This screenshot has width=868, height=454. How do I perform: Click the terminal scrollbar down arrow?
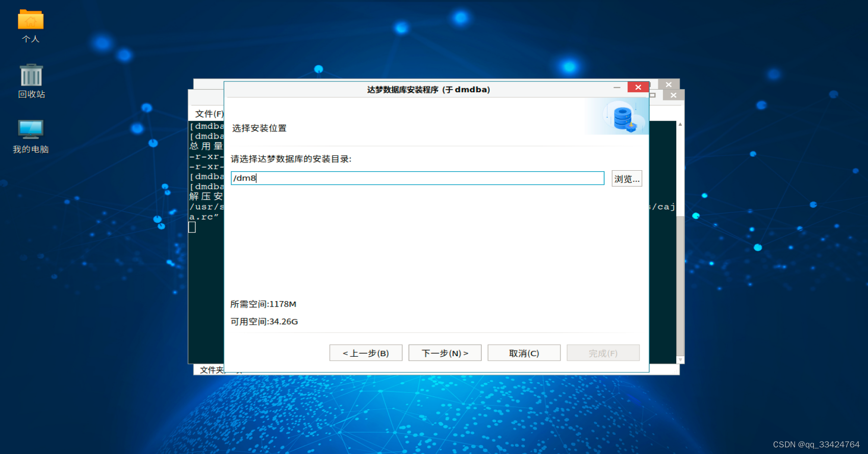[x=680, y=360]
